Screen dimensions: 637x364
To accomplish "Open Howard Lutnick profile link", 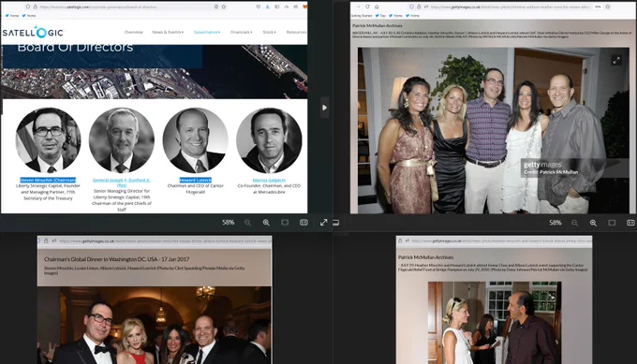I will pos(196,180).
